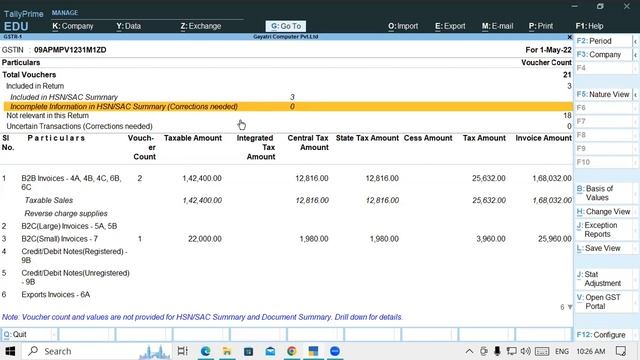Expand arrow beside F5: Nature View
The height and width of the screenshot is (360, 640).
tap(636, 95)
